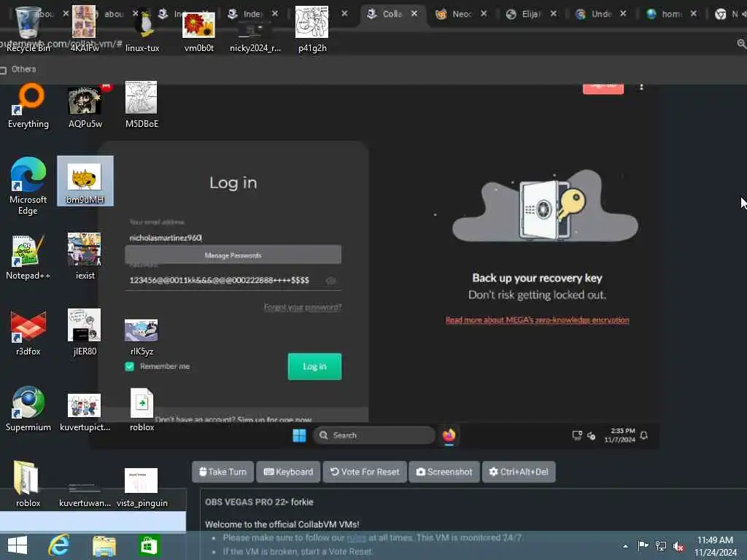Switch to the Neoc browser tab
Image resolution: width=747 pixels, height=560 pixels.
click(460, 14)
